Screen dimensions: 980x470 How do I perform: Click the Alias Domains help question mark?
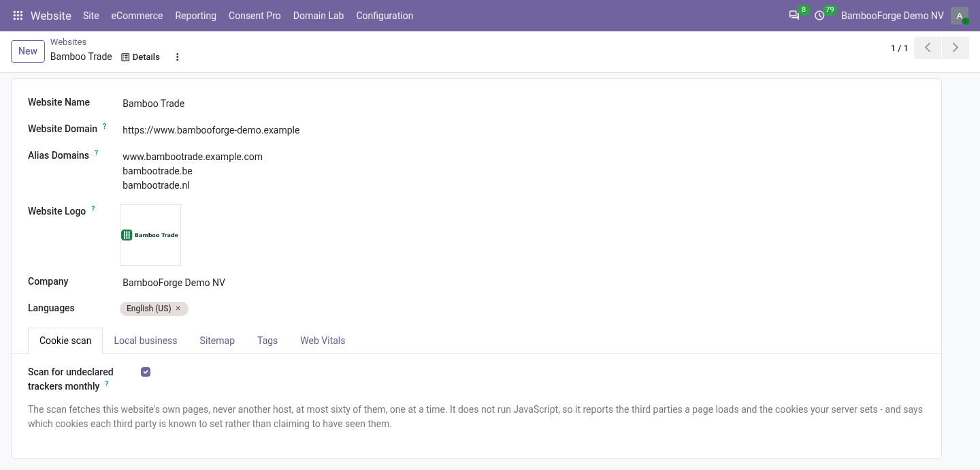click(97, 153)
